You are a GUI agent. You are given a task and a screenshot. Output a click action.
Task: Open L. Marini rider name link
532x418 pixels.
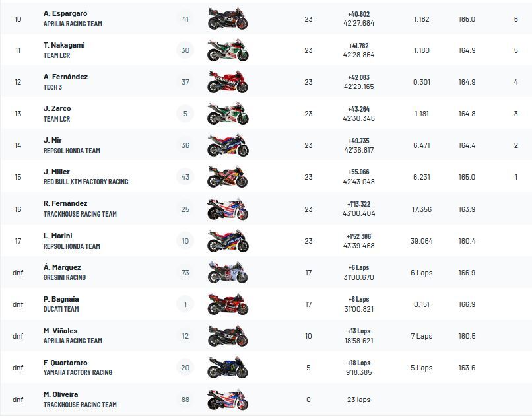click(x=58, y=236)
